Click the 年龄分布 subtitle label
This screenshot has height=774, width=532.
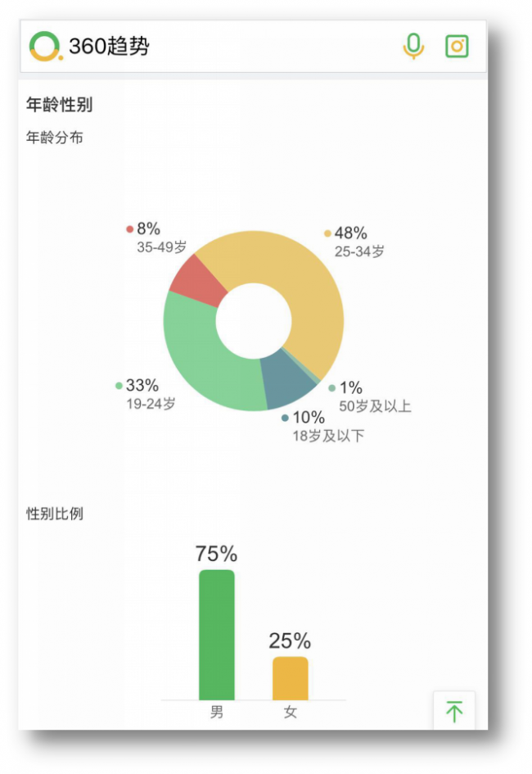55,138
